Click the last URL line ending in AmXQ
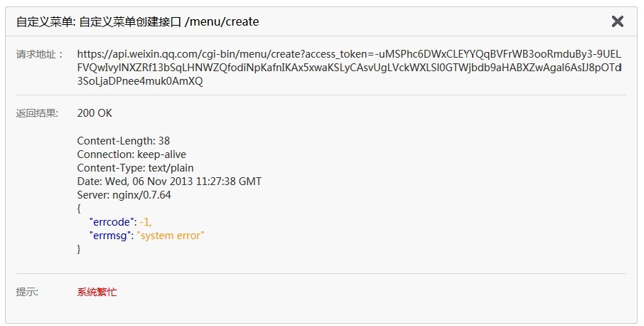644x326 pixels. click(140, 81)
